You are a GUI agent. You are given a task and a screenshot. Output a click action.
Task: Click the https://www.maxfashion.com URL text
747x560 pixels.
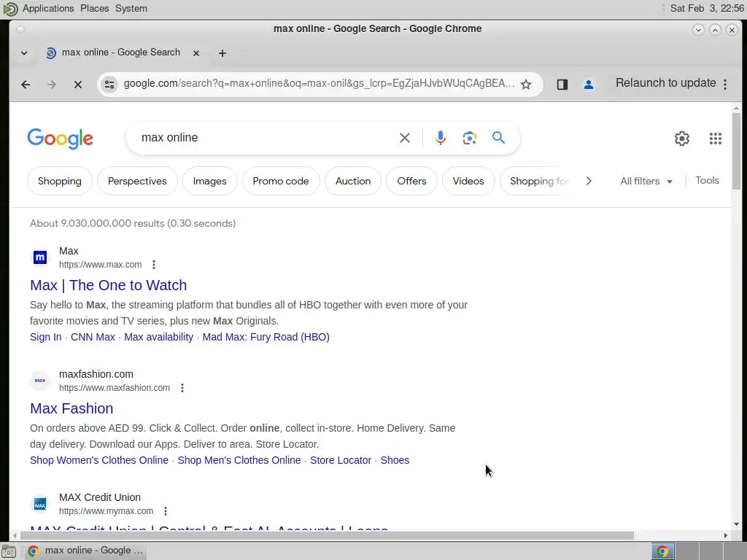115,388
